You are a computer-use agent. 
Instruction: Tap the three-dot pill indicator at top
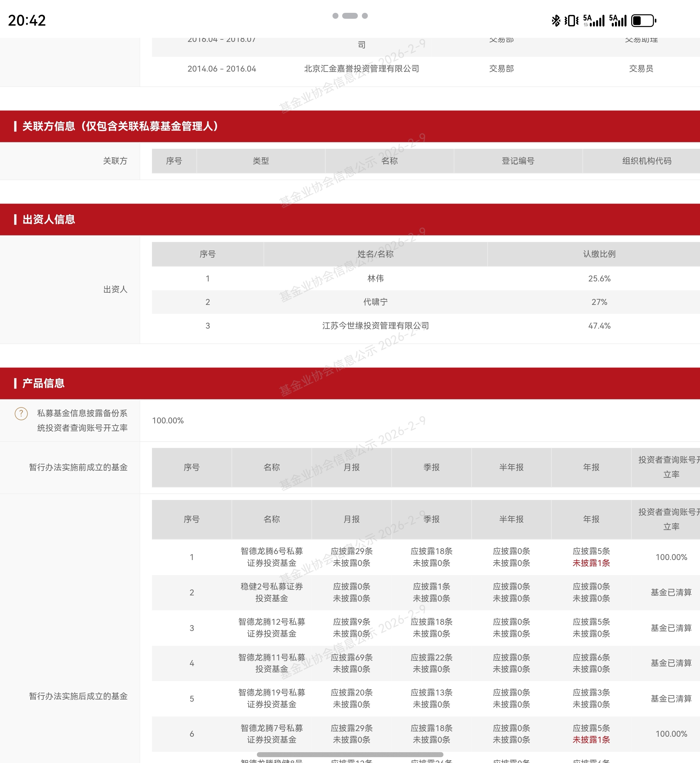[x=350, y=16]
